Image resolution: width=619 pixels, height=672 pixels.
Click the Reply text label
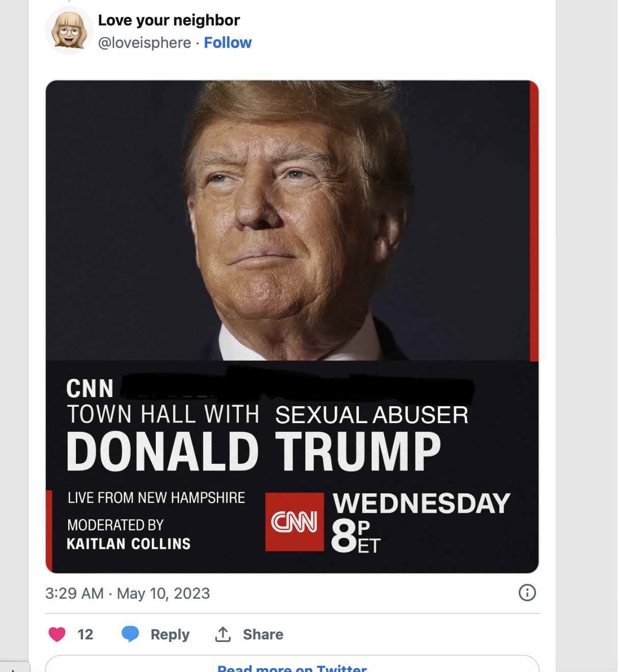pyautogui.click(x=170, y=634)
